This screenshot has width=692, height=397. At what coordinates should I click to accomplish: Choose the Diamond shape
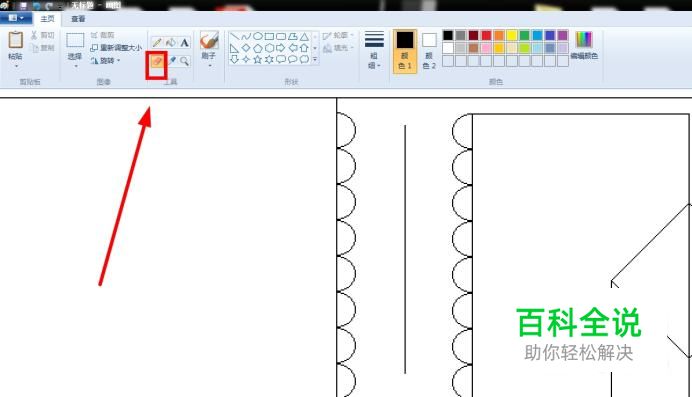point(246,48)
